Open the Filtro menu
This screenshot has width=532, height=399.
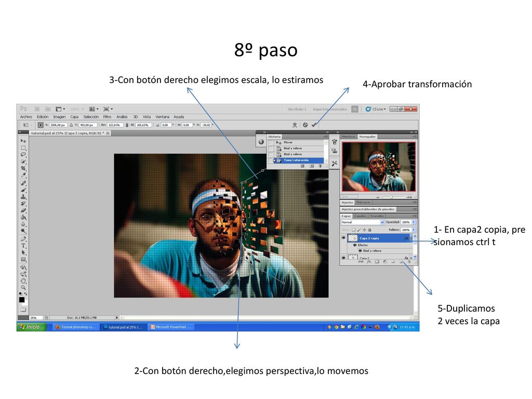point(107,117)
